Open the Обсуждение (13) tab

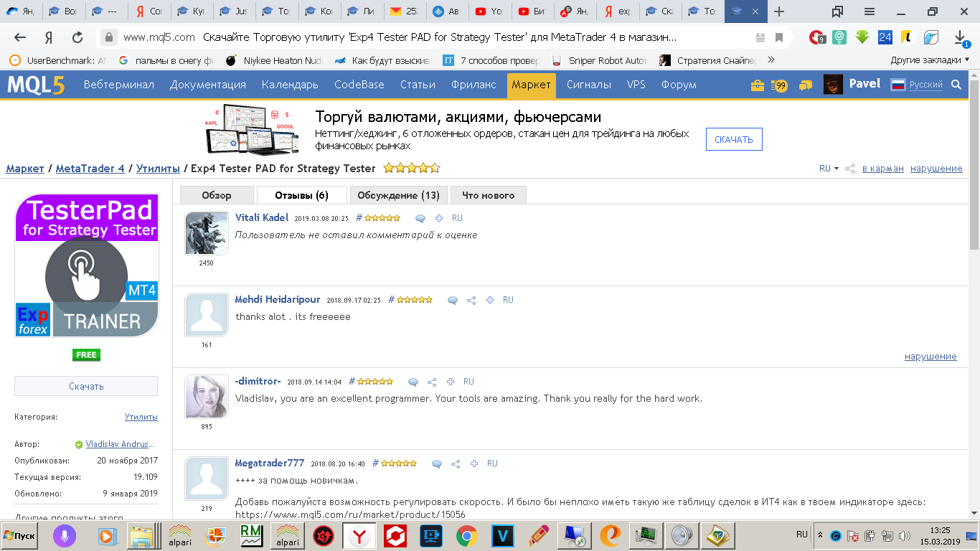[x=399, y=195]
